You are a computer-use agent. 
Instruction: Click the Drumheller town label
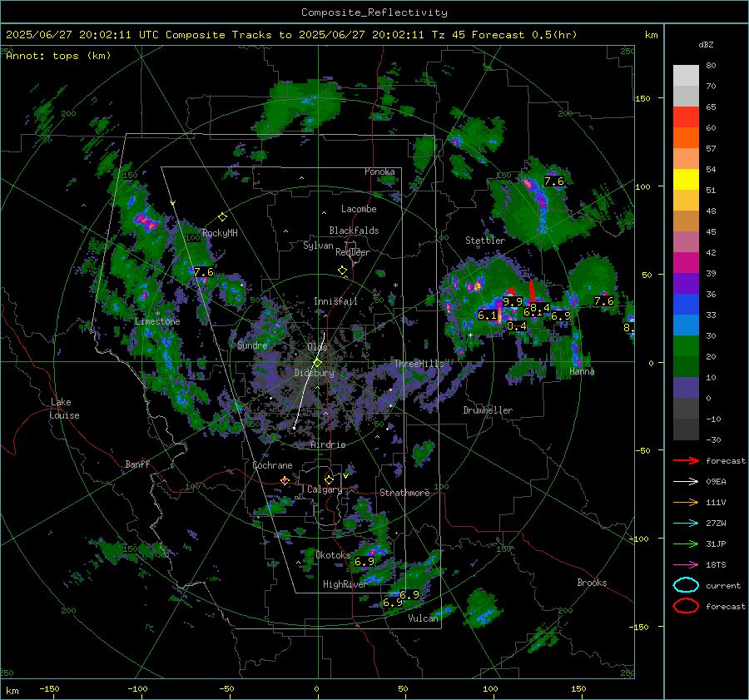(x=488, y=410)
